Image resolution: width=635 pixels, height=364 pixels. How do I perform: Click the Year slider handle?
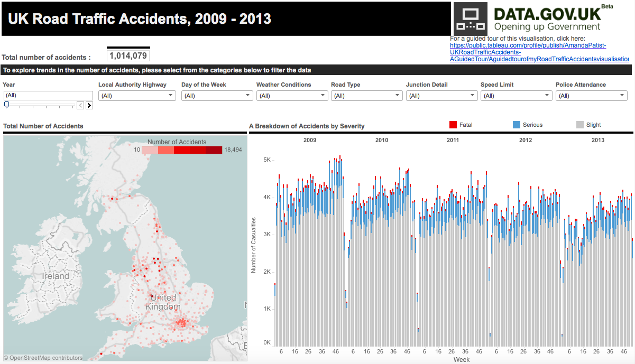[6, 105]
